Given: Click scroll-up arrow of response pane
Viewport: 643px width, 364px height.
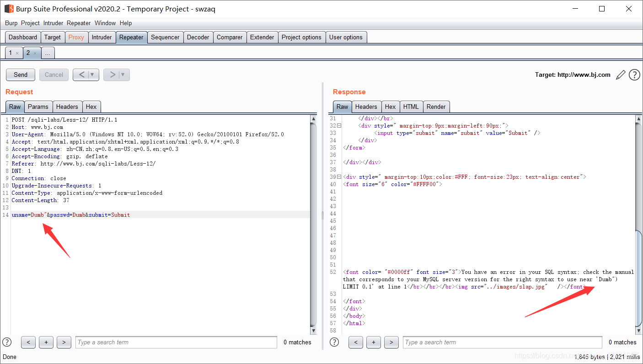Looking at the screenshot, I should [639, 119].
